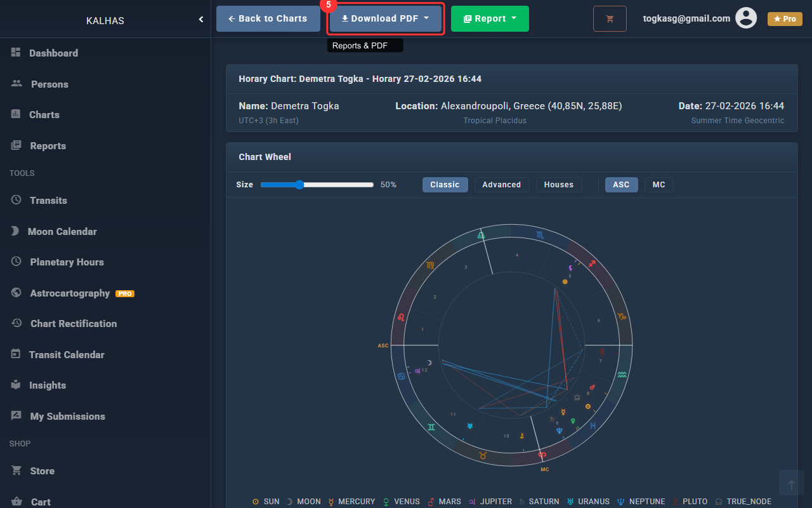
Task: Open the green Report dropdown menu
Action: [x=489, y=19]
